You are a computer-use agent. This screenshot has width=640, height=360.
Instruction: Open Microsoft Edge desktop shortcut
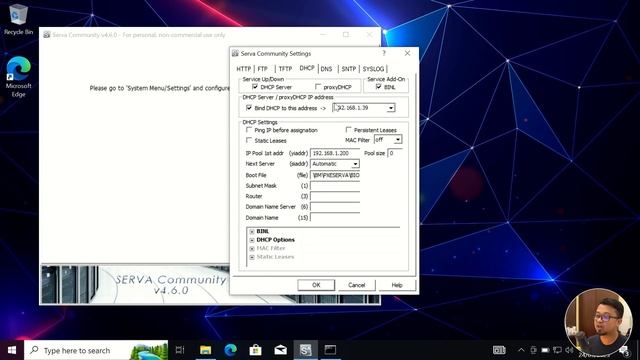coord(18,76)
